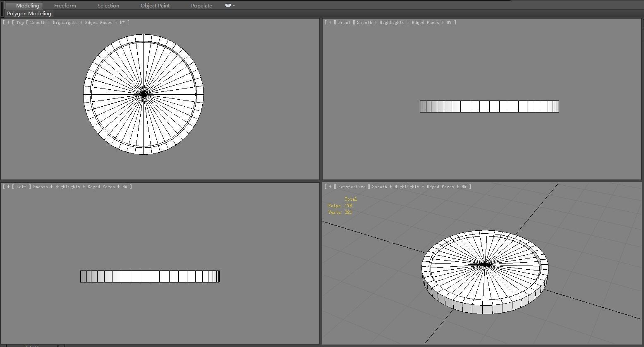644x347 pixels.
Task: Open the Selection ribbon tab
Action: (108, 5)
